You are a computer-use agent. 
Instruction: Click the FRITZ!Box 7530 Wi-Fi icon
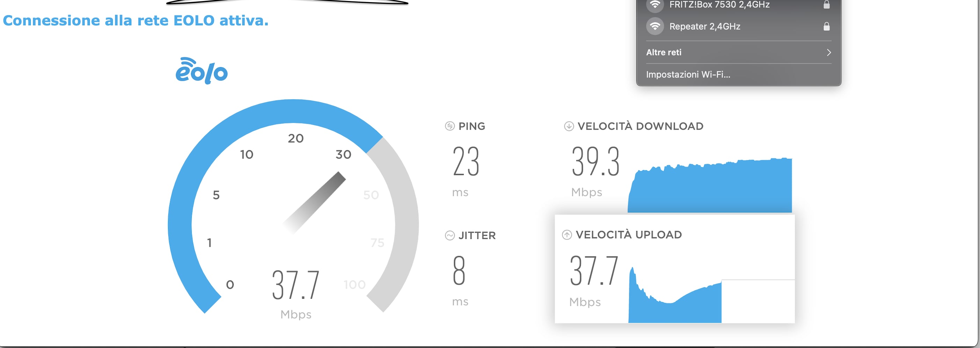click(x=655, y=5)
